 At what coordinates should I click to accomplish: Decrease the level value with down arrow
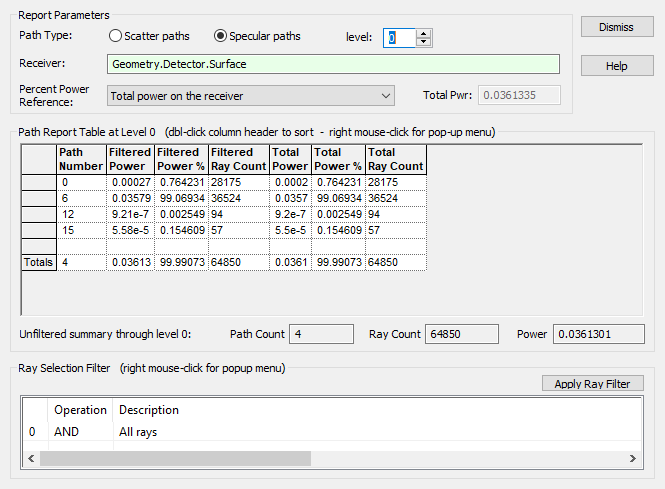424,42
